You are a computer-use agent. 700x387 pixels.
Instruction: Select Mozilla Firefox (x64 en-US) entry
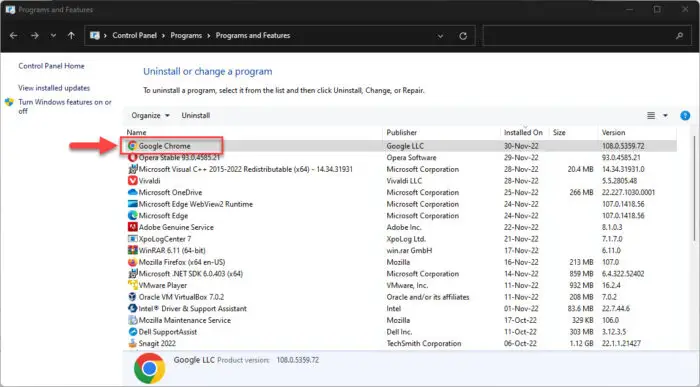[182, 262]
